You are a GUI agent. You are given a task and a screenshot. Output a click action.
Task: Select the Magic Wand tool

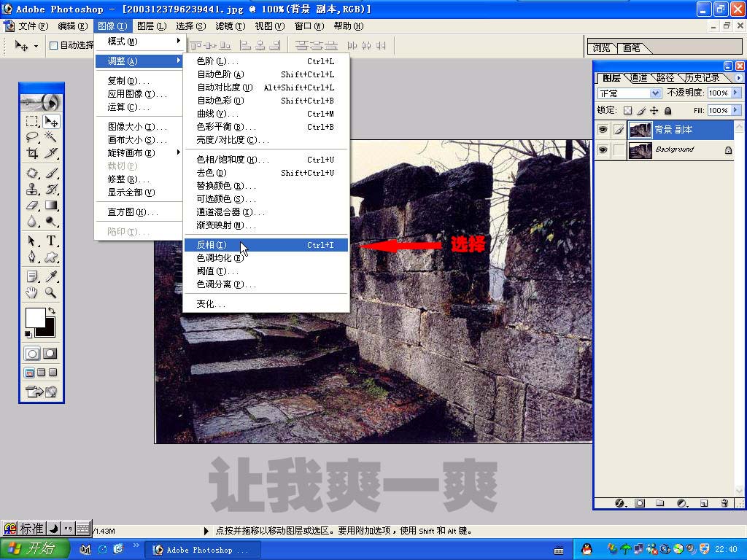51,137
